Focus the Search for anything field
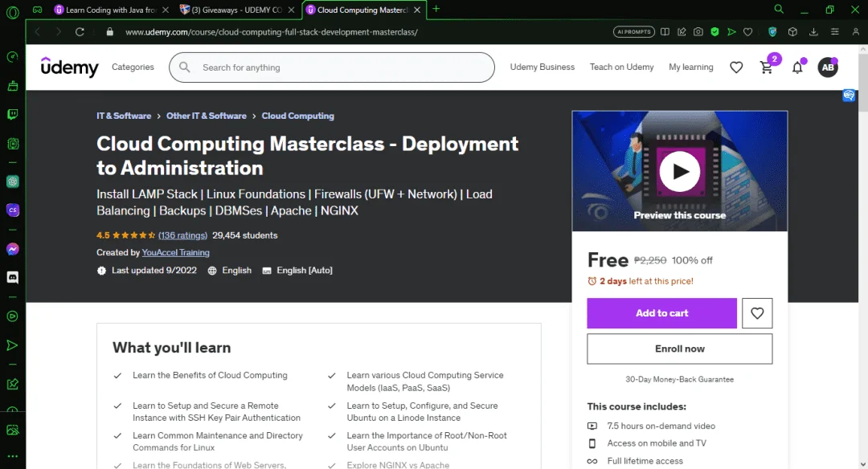The height and width of the screenshot is (469, 868). click(x=332, y=67)
